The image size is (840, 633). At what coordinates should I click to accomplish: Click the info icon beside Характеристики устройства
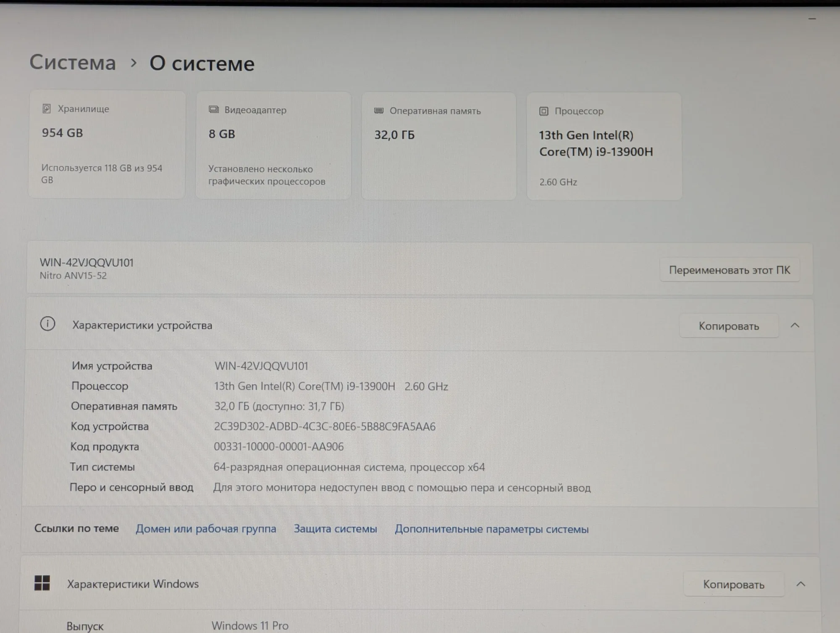click(x=47, y=324)
